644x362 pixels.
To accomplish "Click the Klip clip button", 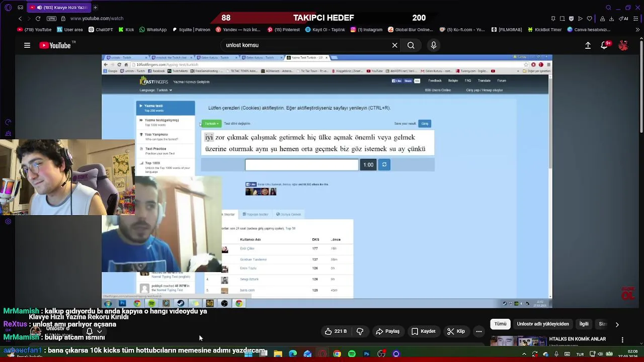I will (456, 331).
